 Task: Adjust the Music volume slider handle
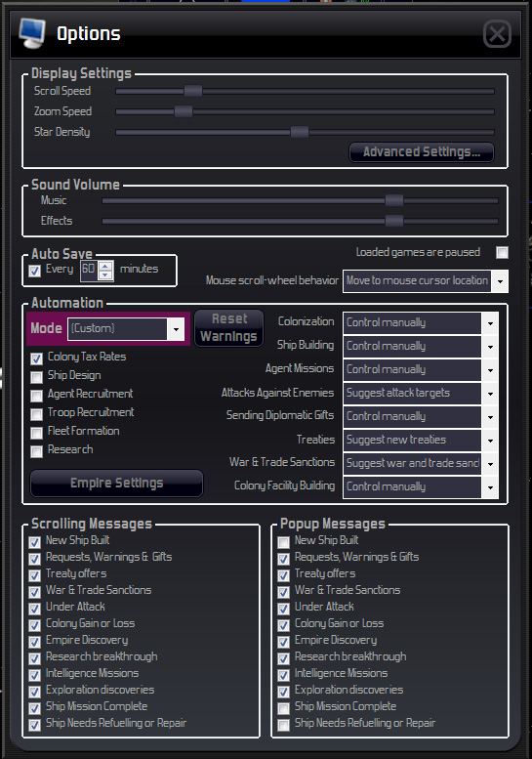(x=394, y=200)
